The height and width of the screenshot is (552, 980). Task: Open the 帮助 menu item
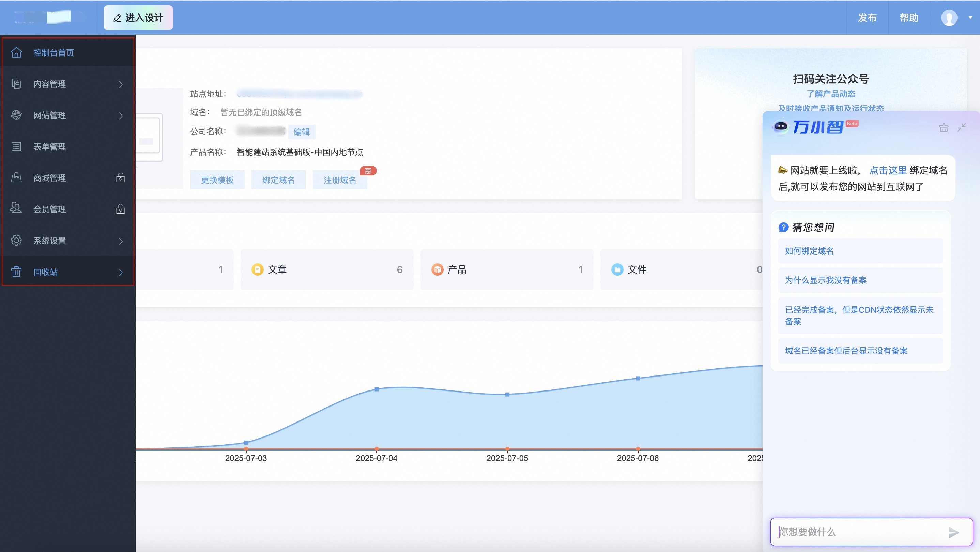tap(908, 17)
